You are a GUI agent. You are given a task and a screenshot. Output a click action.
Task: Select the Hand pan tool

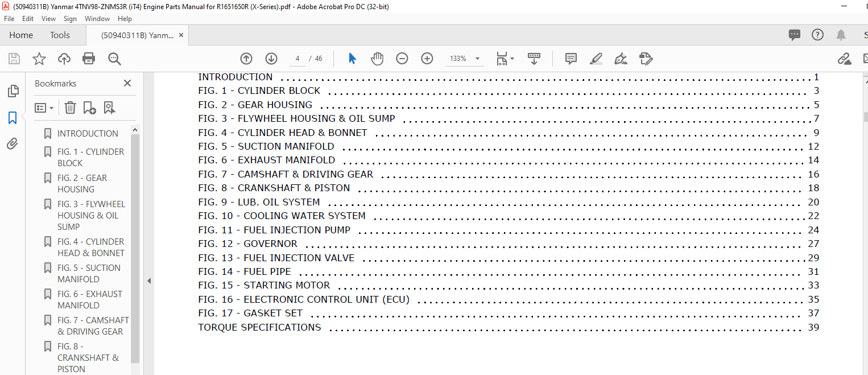pyautogui.click(x=377, y=59)
